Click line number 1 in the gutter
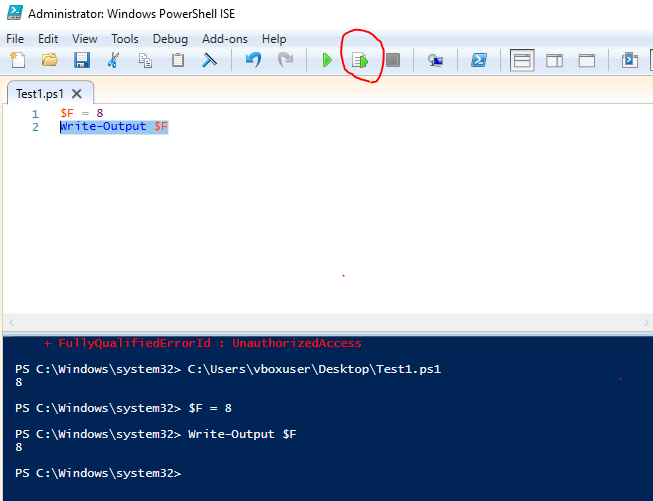 (35, 114)
